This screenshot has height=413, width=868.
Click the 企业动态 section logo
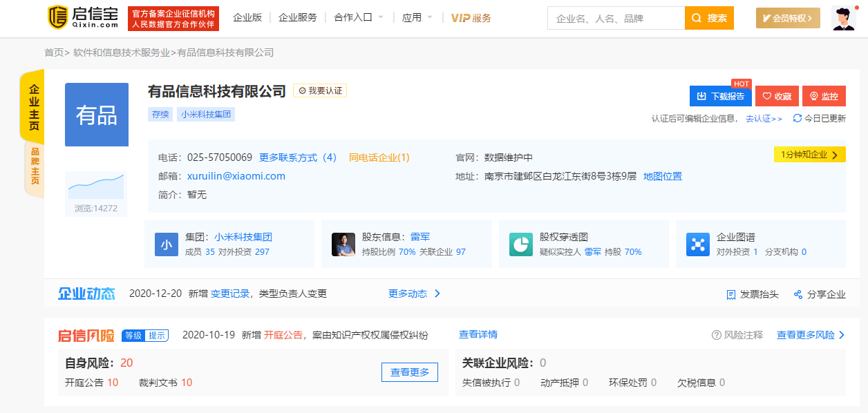86,294
